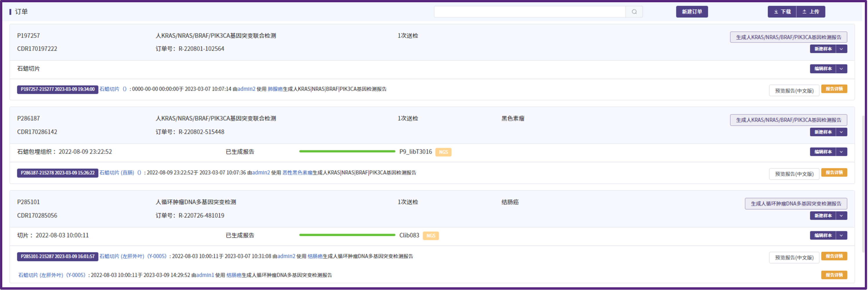Click 新建样本 for order P286187
868x290 pixels.
[x=822, y=132]
